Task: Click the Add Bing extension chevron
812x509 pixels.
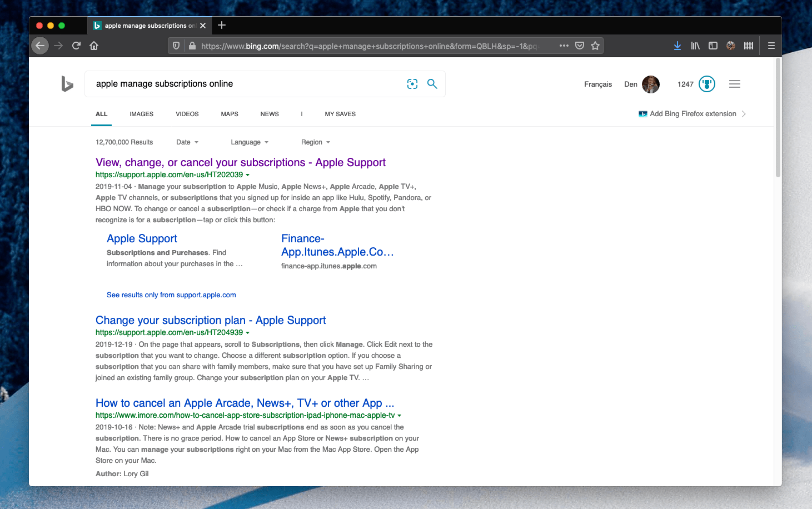Action: coord(744,114)
